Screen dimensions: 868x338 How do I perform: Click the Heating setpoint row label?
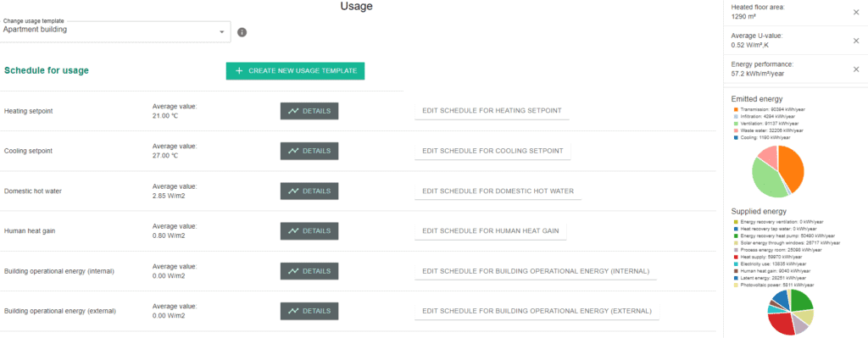pos(28,111)
